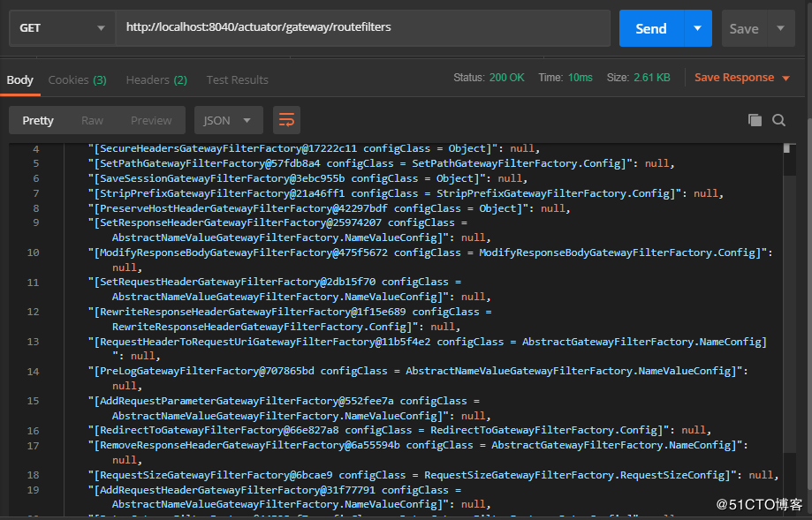
Task: Click the PreLogGatewayFilterFactory line 14
Action: click(x=418, y=378)
